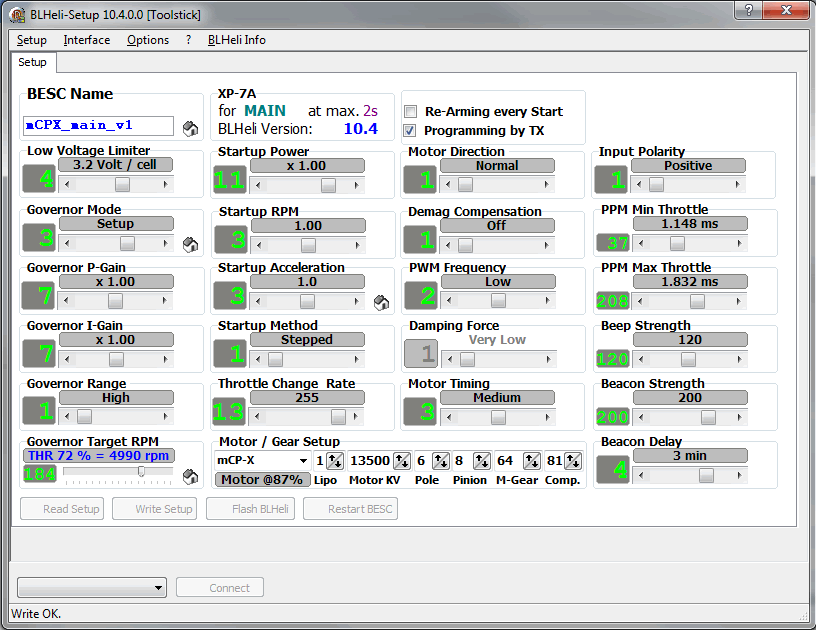
Task: Click the BESC Name text field
Action: point(98,125)
